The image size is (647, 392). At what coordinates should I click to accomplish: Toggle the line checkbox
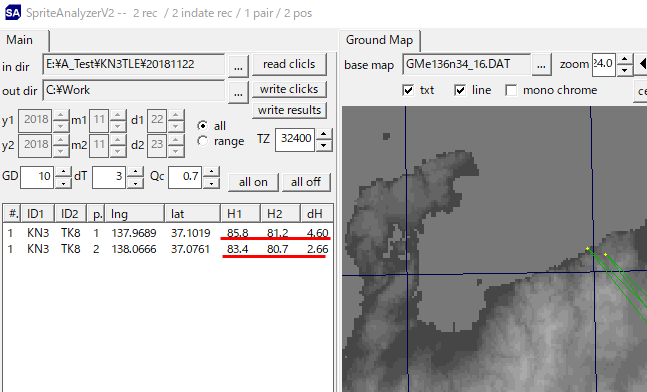tap(460, 90)
